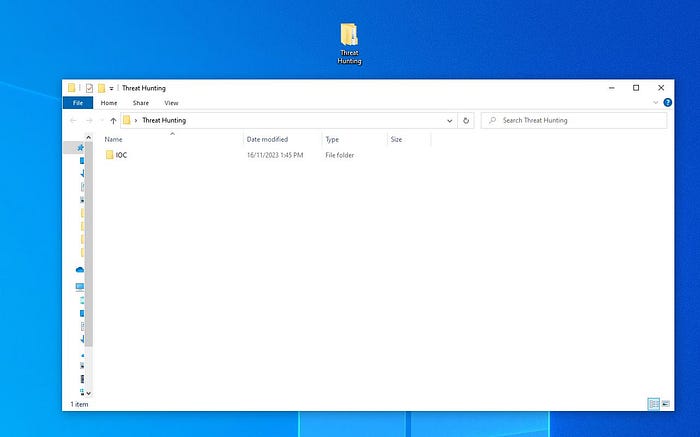Expand the breadcrumb chevron before Threat Hunting
Screen dimensions: 700x437
coord(136,121)
